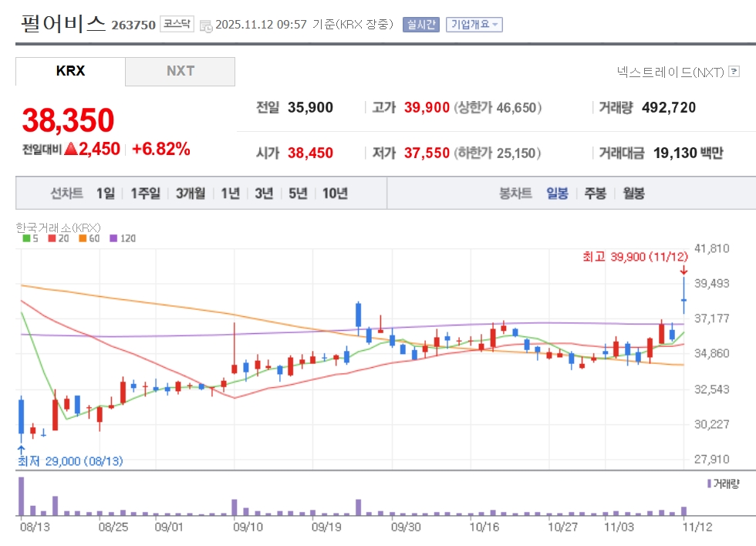Click the tallest volume bar at 08/13
Screen dimensions: 756x546
click(22, 496)
